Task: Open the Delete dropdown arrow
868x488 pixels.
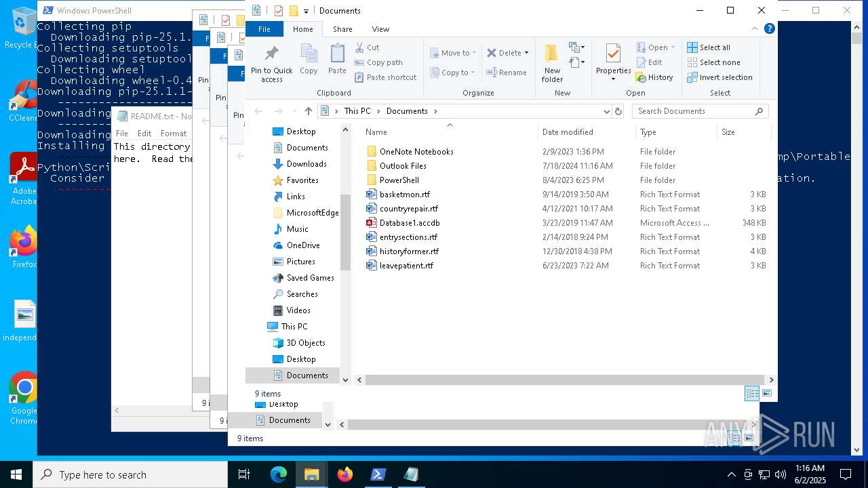Action: (526, 53)
